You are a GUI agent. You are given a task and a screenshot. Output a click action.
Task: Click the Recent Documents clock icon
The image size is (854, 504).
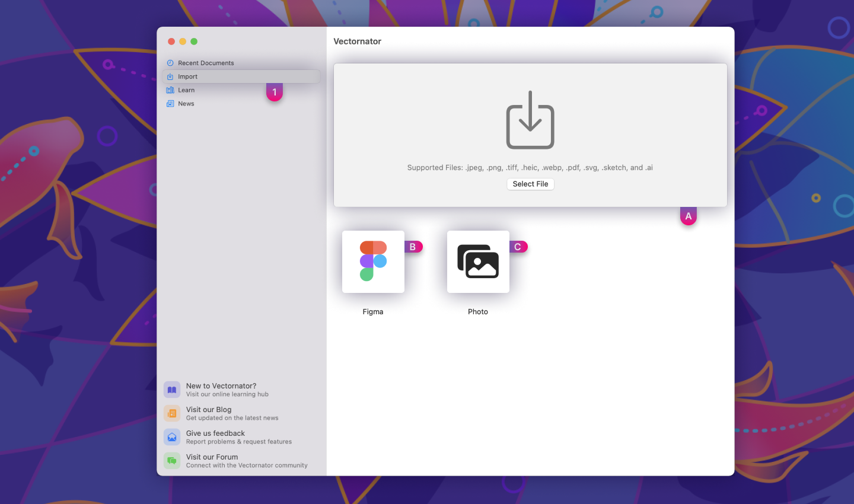point(170,63)
